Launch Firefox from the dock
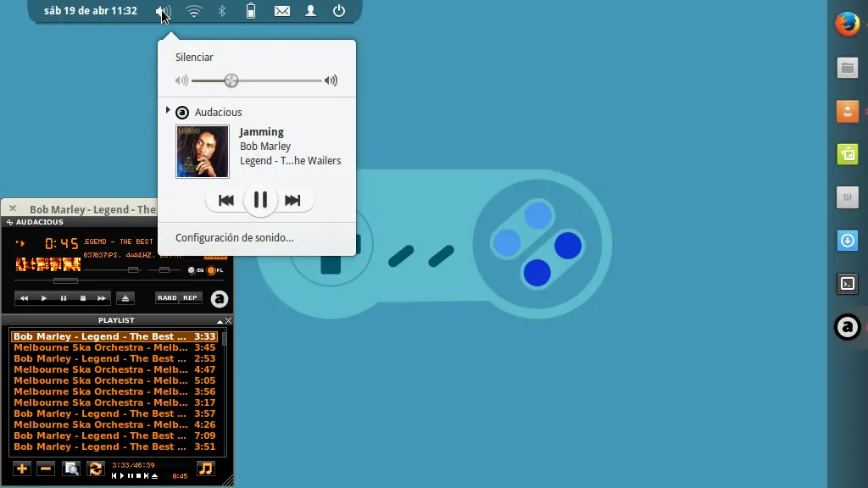 [x=847, y=25]
